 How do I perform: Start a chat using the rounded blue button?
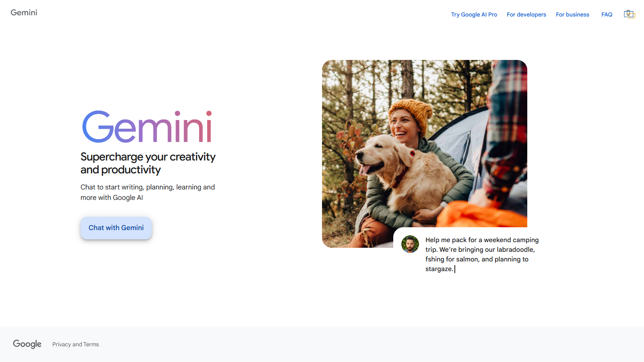coord(116,228)
